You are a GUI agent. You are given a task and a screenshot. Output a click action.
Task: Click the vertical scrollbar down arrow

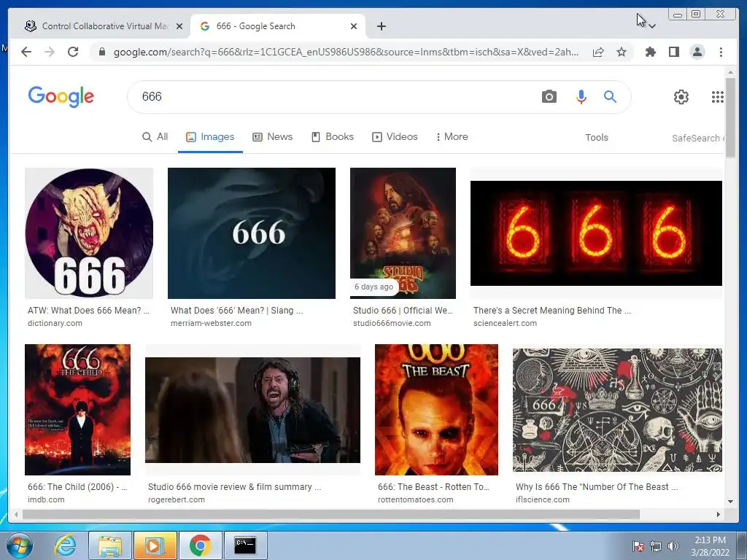(730, 501)
